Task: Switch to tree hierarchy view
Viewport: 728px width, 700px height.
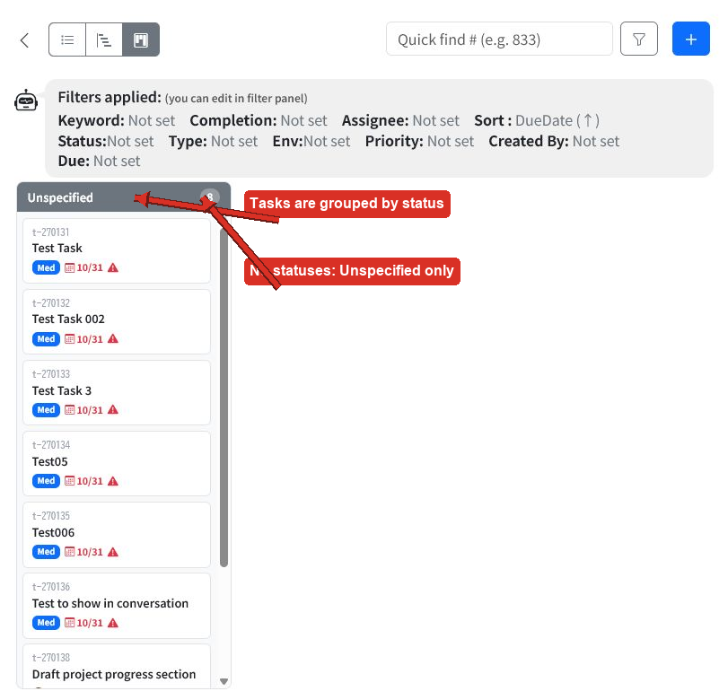Action: 104,39
